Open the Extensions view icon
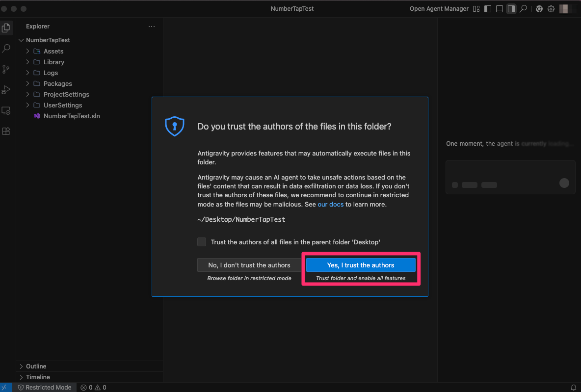 click(x=6, y=131)
